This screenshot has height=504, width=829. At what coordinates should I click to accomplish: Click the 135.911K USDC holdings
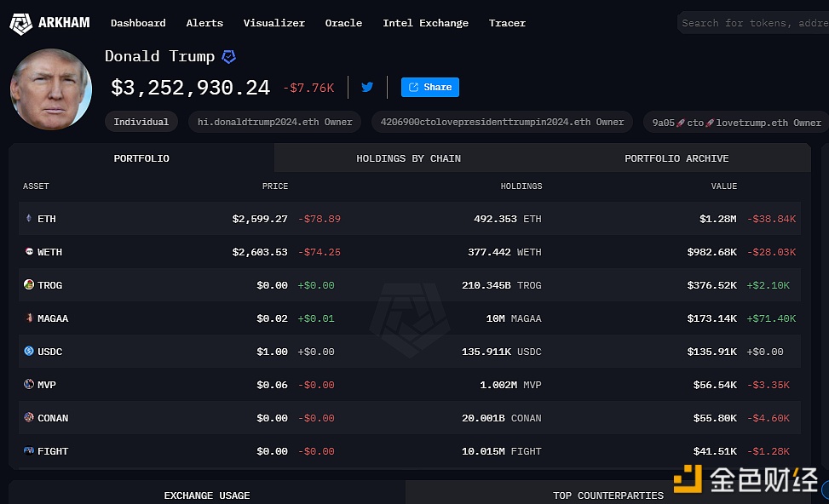tap(502, 352)
